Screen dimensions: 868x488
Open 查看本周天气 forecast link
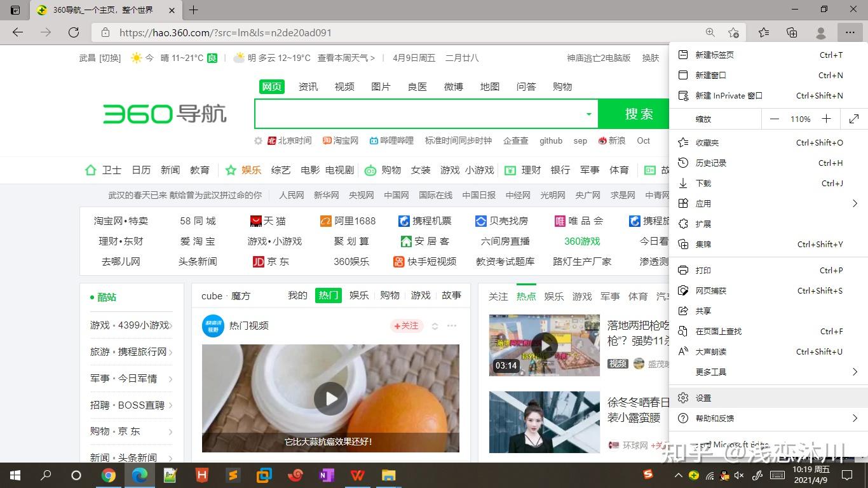click(346, 58)
